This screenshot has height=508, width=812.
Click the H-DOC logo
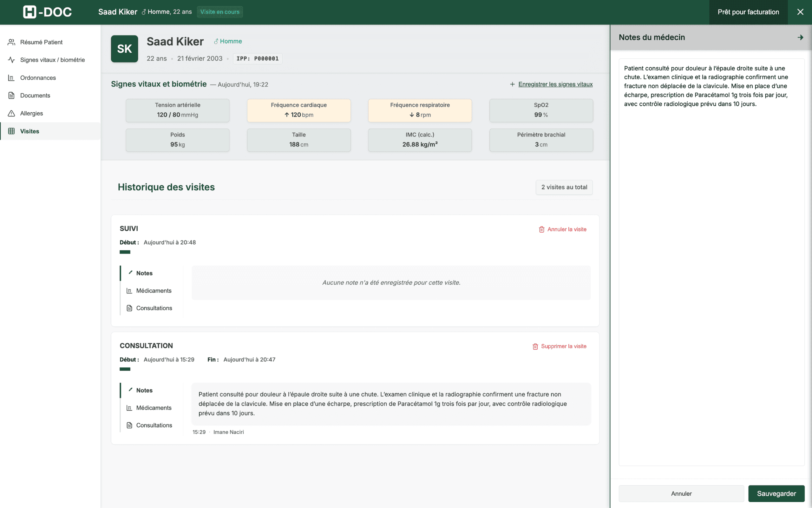[47, 12]
